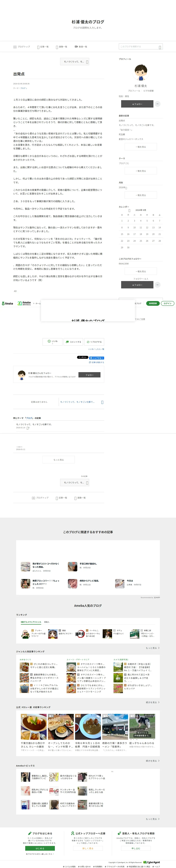Click もっと見る under same-theme articles
Image resolution: width=176 pixels, height=868 pixels.
click(59, 460)
